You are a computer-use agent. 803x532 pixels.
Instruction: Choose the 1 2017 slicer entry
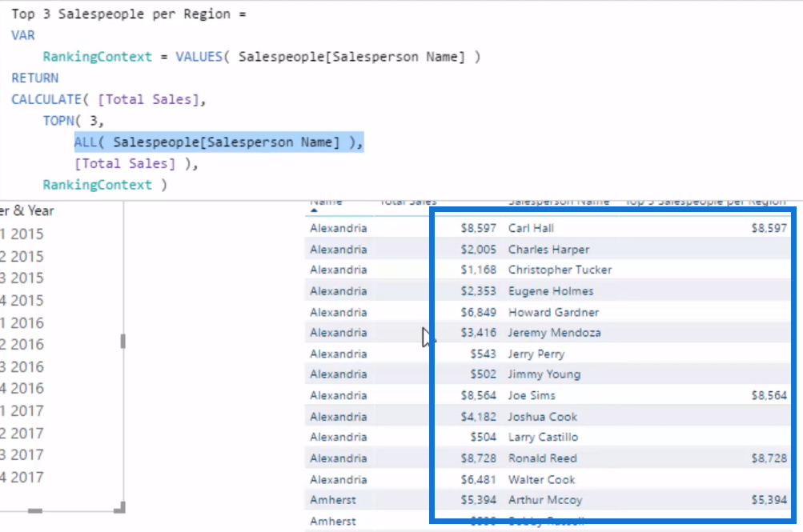(22, 411)
